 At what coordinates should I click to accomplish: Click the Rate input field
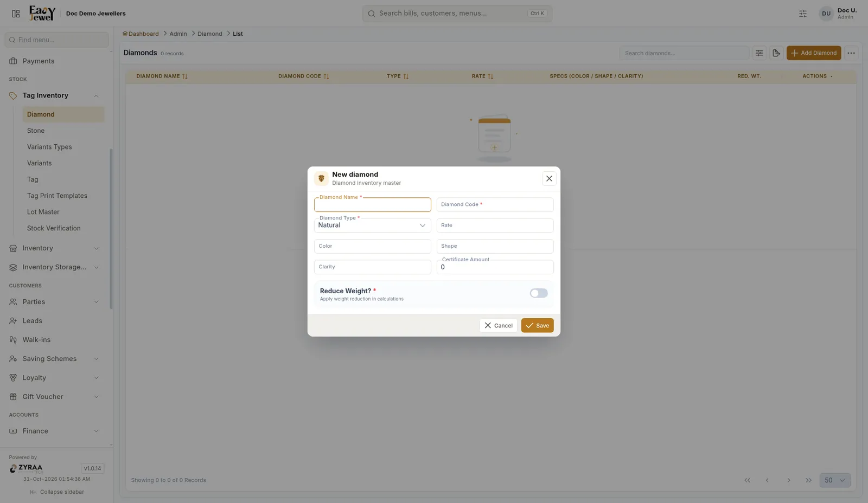(x=495, y=225)
